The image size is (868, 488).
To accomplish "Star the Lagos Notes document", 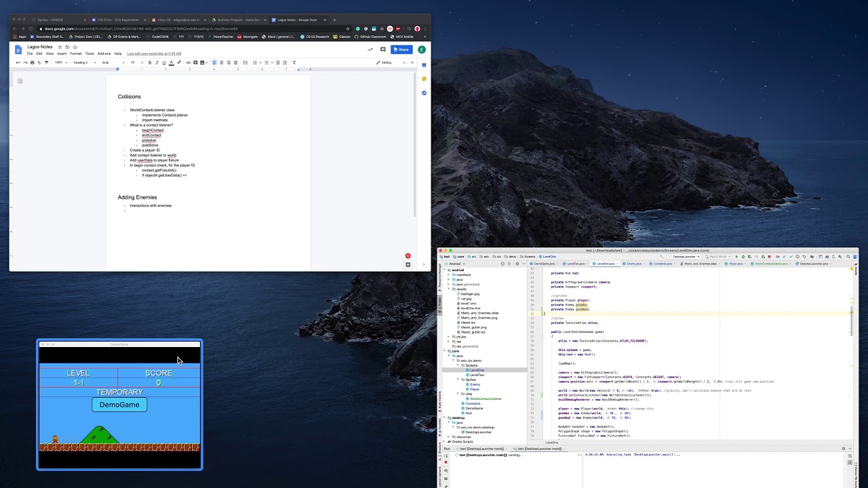I will click(60, 47).
